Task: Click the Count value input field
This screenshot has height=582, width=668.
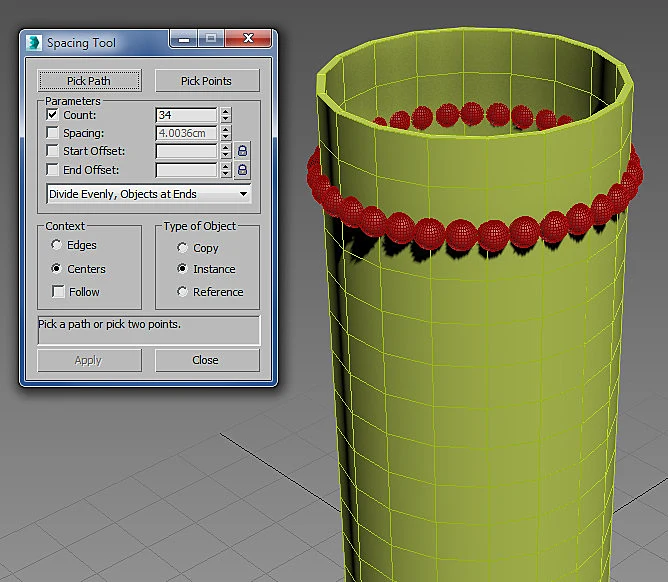Action: pos(186,115)
